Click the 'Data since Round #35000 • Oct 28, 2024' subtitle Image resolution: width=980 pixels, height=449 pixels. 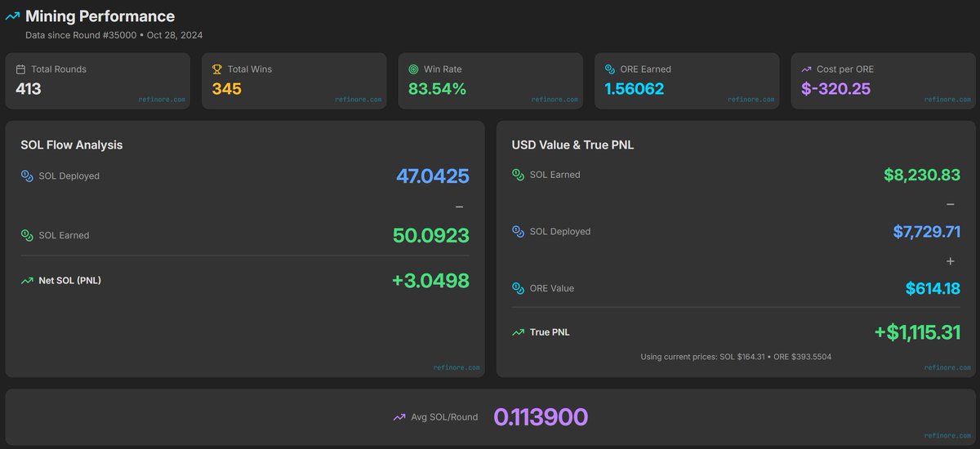[114, 35]
